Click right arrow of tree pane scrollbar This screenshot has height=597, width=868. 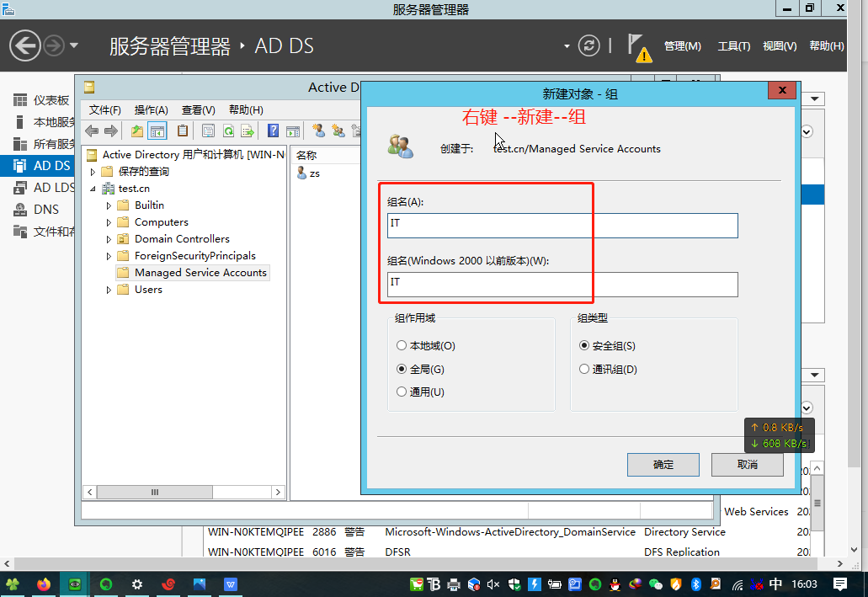pos(278,492)
